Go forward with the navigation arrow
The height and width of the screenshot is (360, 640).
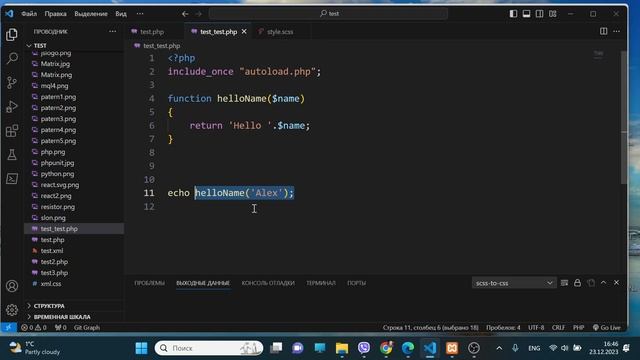coord(199,14)
